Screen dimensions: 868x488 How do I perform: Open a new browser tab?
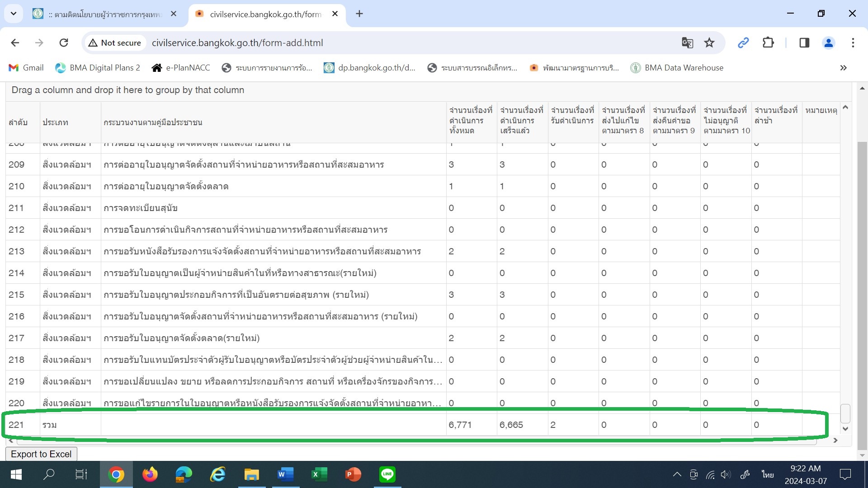(359, 14)
